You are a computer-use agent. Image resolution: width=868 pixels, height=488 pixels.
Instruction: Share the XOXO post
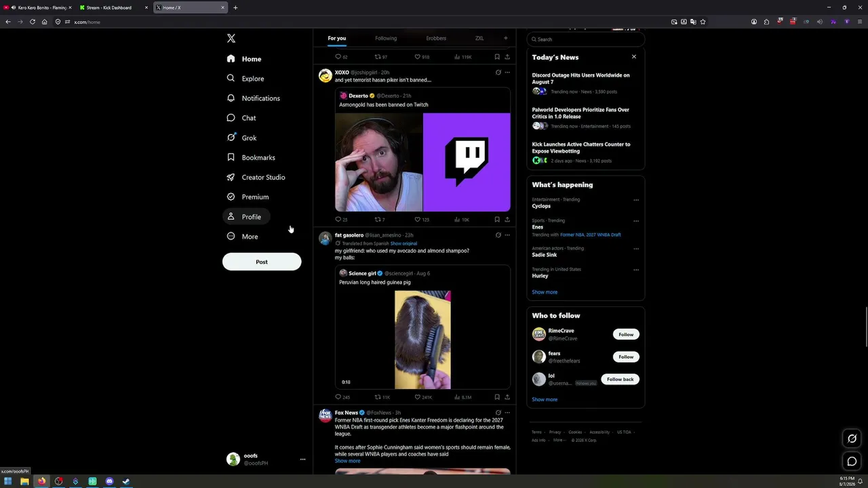pyautogui.click(x=507, y=220)
